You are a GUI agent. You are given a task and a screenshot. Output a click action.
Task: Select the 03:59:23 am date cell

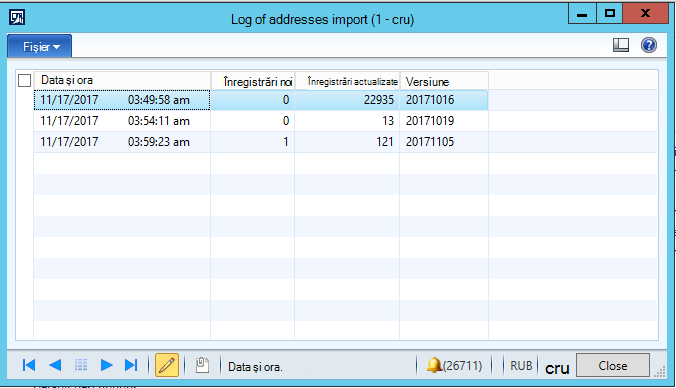tap(122, 142)
